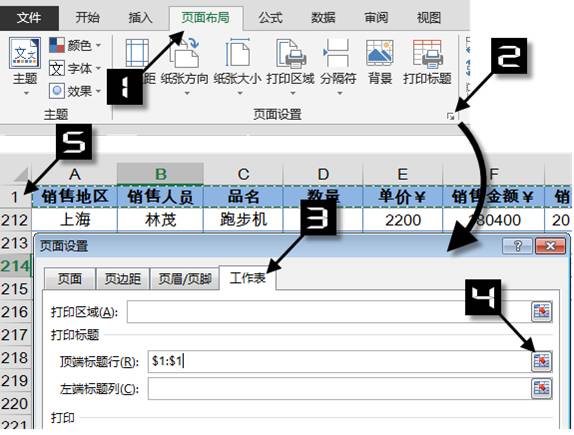Click range selector icon for 左端标题列
This screenshot has height=435, width=574.
542,388
